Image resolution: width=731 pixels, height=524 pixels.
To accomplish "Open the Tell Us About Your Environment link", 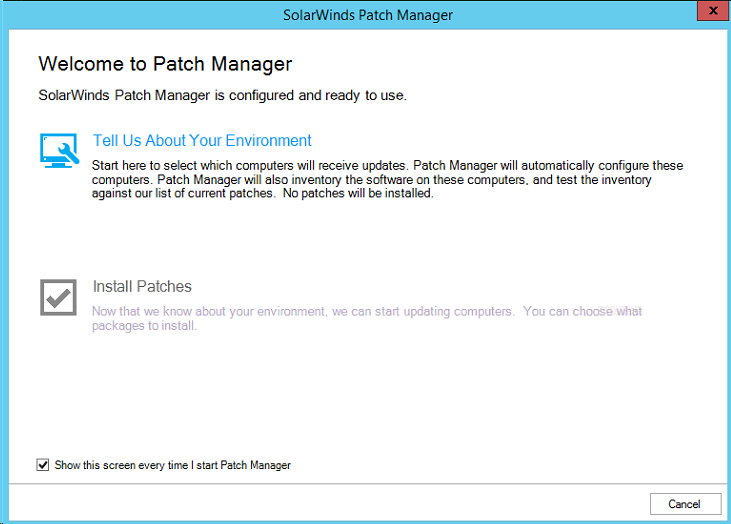I will (202, 140).
